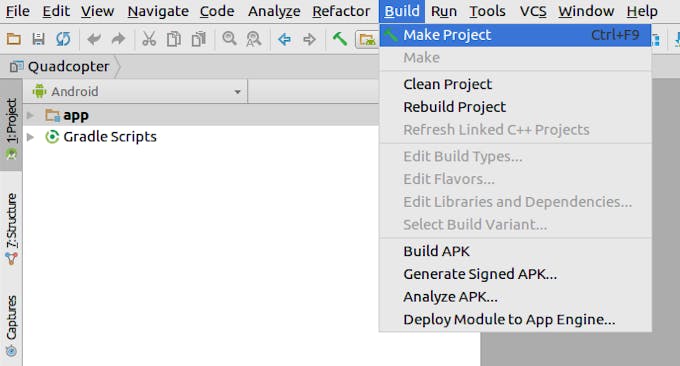Click the Cut scissors icon
The image size is (680, 366).
coord(149,39)
